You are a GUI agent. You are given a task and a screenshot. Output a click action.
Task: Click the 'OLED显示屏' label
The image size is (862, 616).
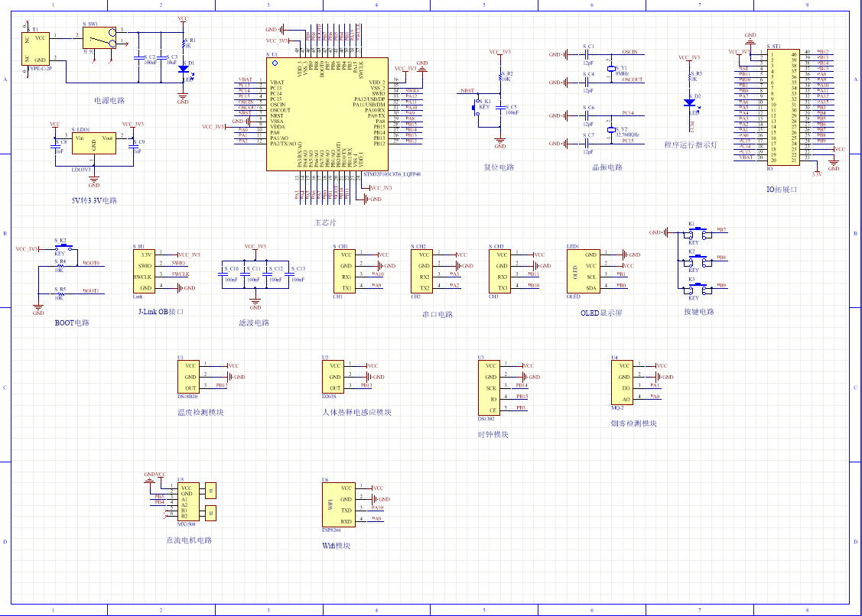point(601,313)
